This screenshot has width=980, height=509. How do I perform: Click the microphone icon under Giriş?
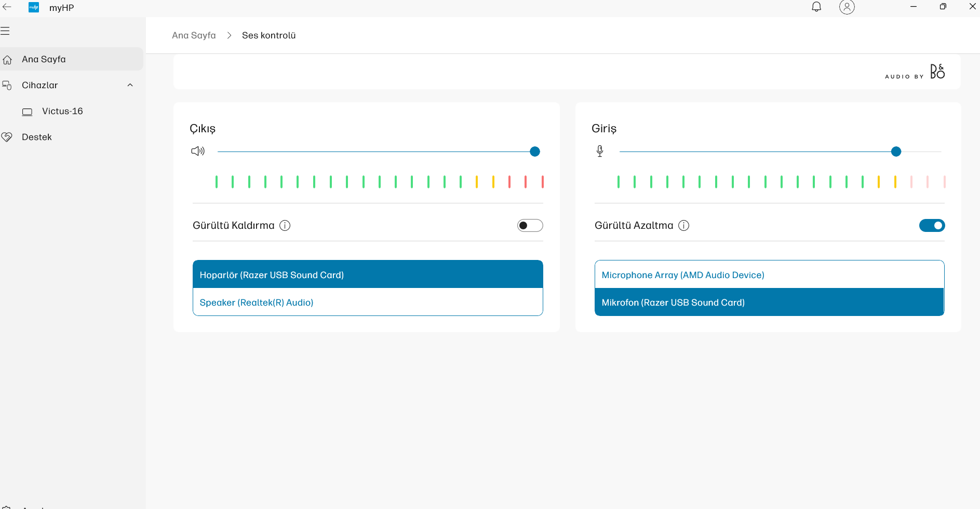pos(600,151)
